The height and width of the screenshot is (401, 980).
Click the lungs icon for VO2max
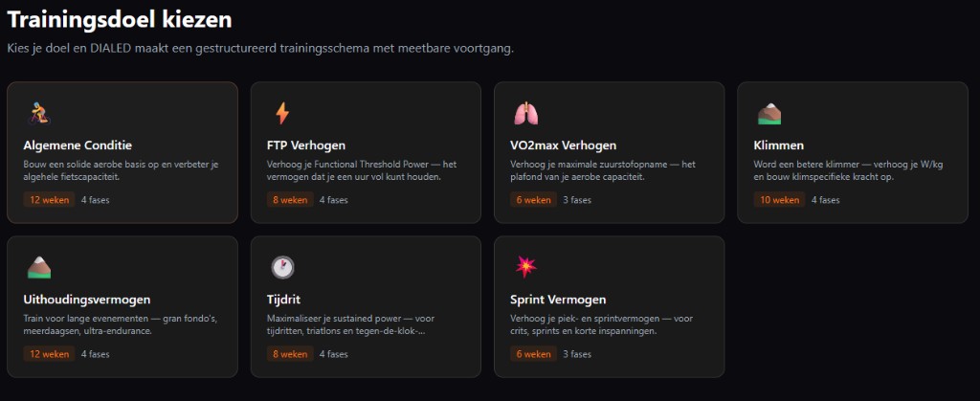point(525,114)
